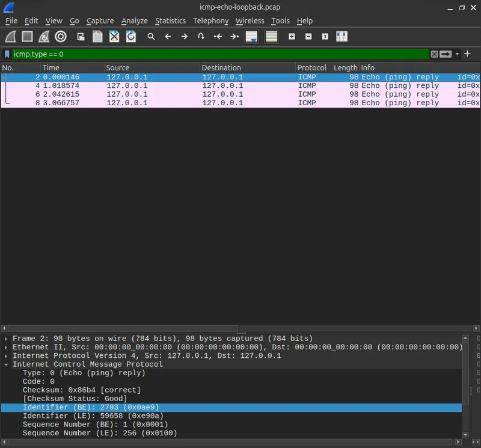Apply the display filter arrow
This screenshot has width=481, height=448.
(x=446, y=54)
